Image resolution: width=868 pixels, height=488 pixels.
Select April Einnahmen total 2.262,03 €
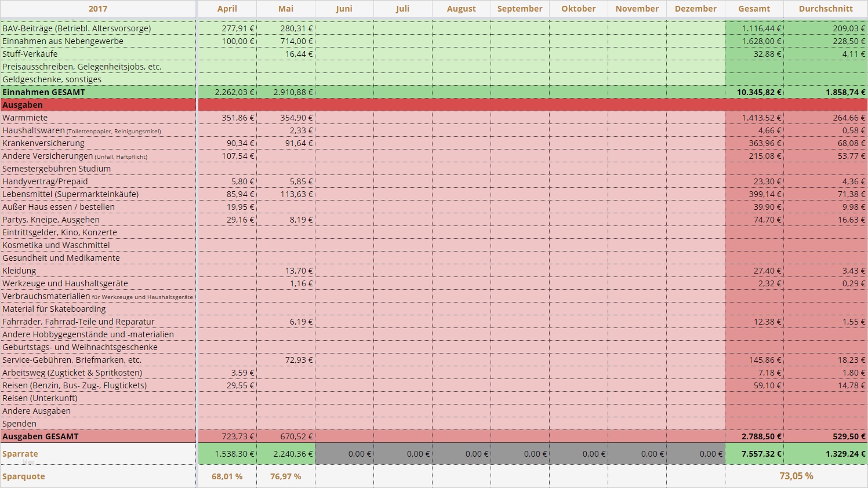click(x=234, y=92)
